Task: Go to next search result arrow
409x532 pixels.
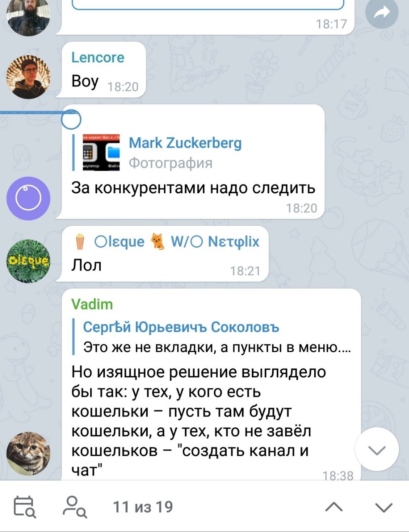Action: (x=384, y=507)
